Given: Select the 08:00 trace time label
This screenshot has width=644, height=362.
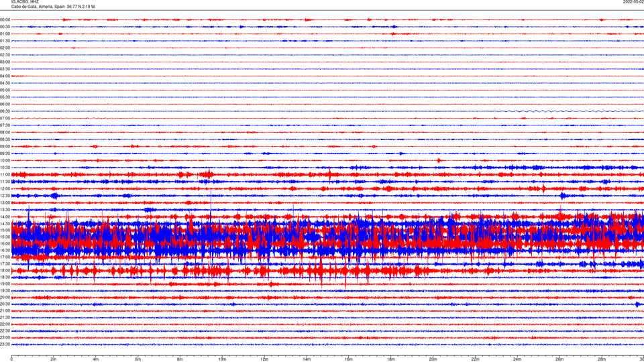Looking at the screenshot, I should pyautogui.click(x=5, y=133).
